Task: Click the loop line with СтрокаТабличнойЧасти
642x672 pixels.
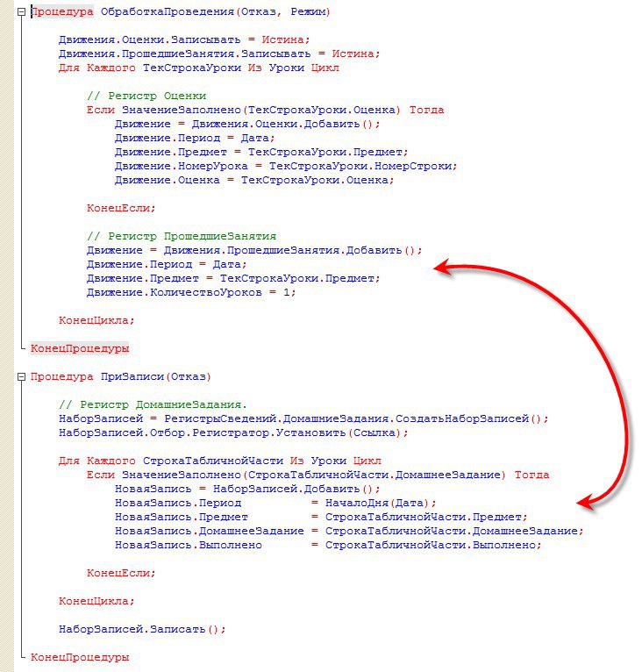Action: click(x=220, y=461)
